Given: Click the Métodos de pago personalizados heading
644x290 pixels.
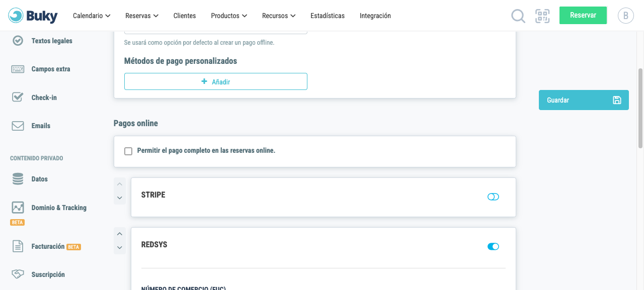Looking at the screenshot, I should tap(181, 61).
